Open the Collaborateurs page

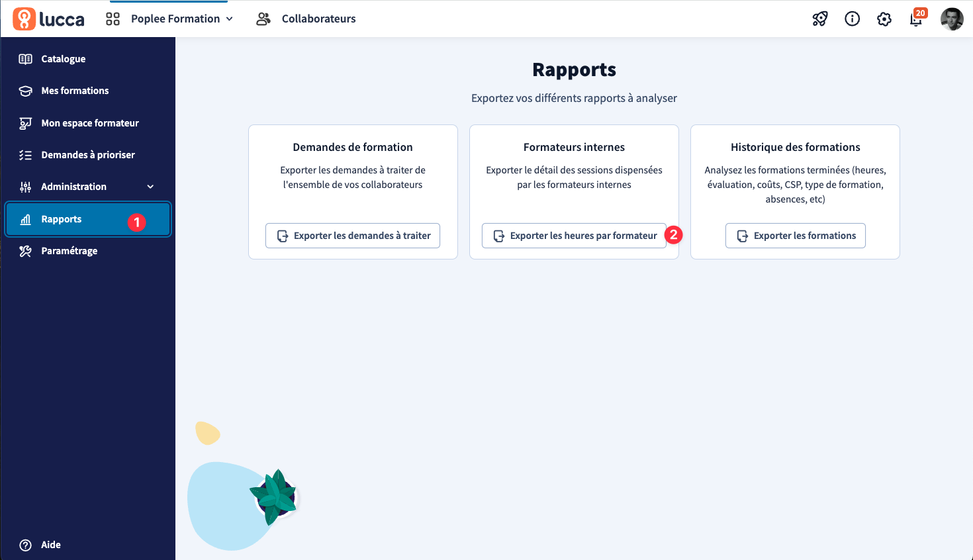(306, 19)
